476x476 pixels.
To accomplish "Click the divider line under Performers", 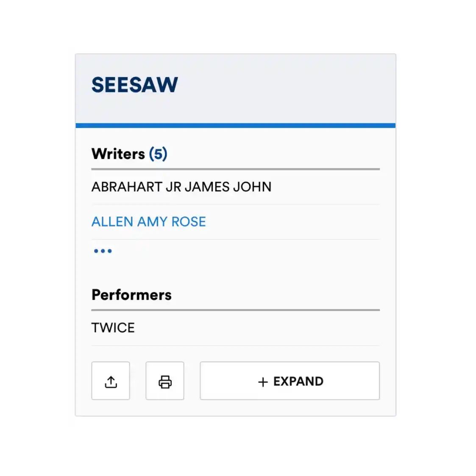I will pyautogui.click(x=236, y=310).
